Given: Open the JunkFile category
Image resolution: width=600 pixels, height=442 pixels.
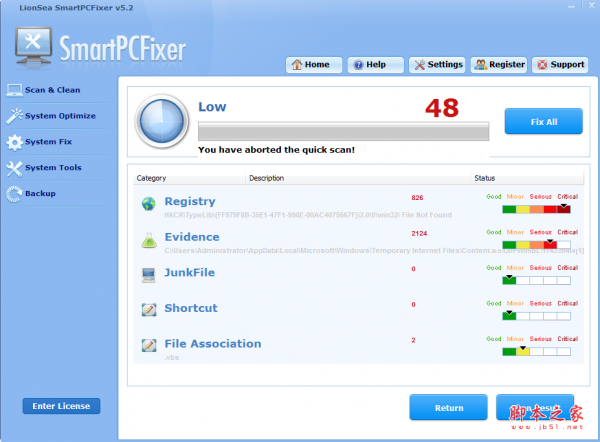Looking at the screenshot, I should (x=189, y=272).
